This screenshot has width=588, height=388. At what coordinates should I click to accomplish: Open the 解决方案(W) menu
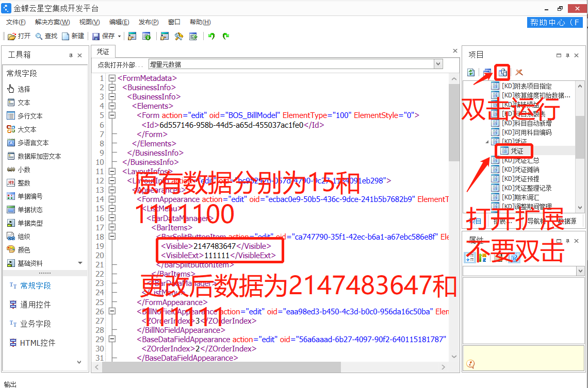coord(53,22)
